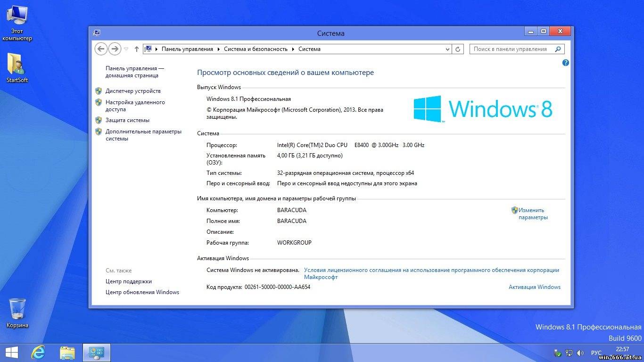Go forward with the right arrow button
Screen dimensions: 644x362
(115, 49)
